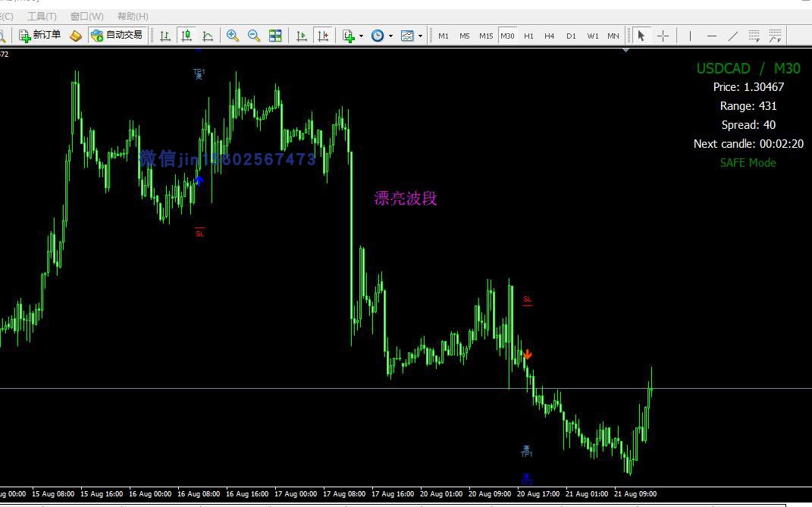The width and height of the screenshot is (812, 507).
Task: Toggle chart shift from right border
Action: tap(323, 36)
